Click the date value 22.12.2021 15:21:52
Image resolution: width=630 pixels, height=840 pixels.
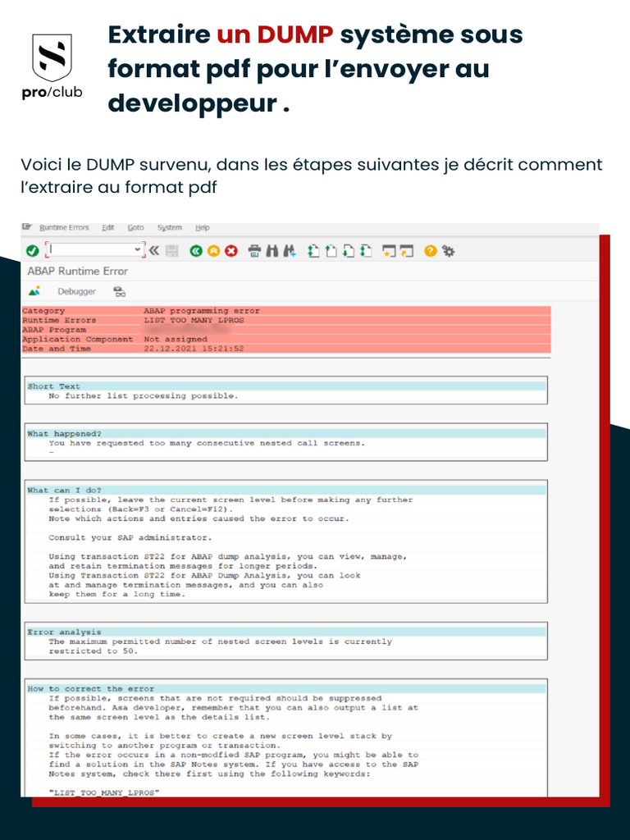coord(194,349)
